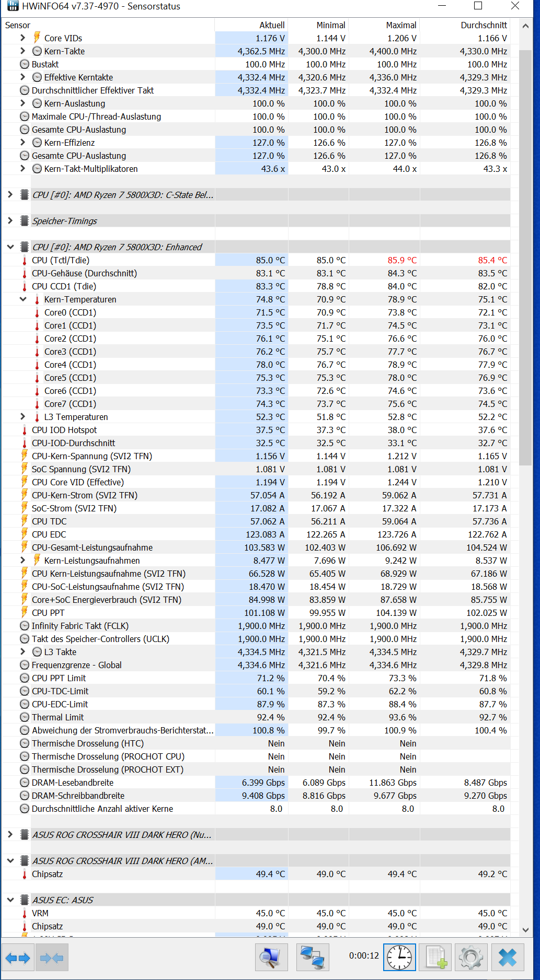Select the Thermische Drosselung (HTC) row
This screenshot has height=980, width=540.
(256, 743)
